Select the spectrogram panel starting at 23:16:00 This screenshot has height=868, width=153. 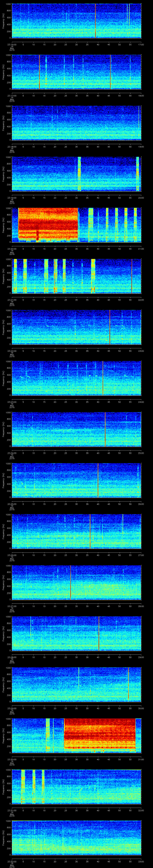77,21
